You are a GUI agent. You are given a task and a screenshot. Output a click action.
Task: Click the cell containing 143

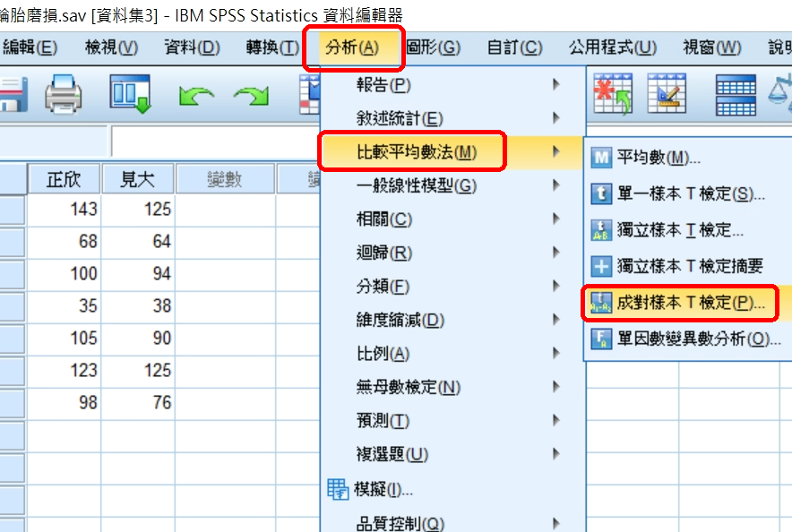pos(63,210)
